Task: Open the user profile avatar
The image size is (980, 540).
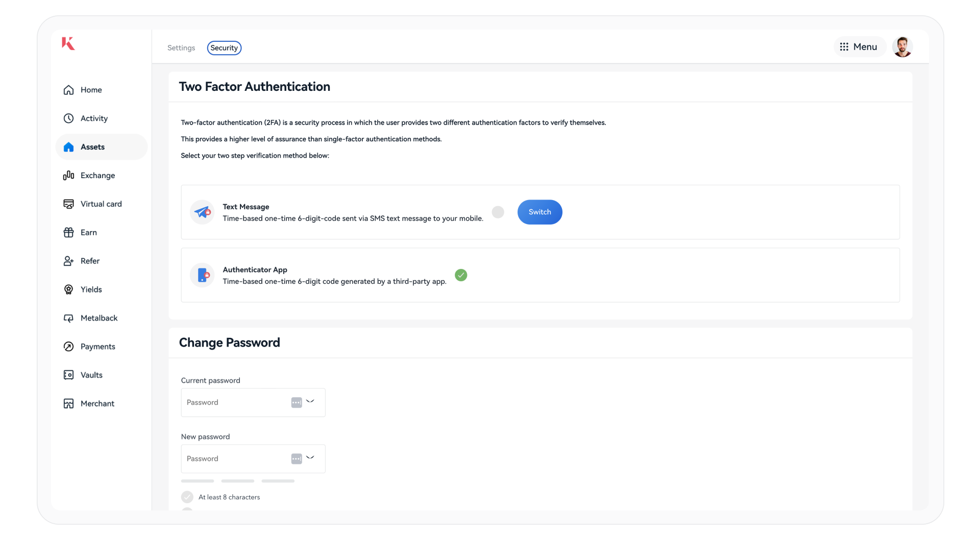Action: pyautogui.click(x=902, y=47)
